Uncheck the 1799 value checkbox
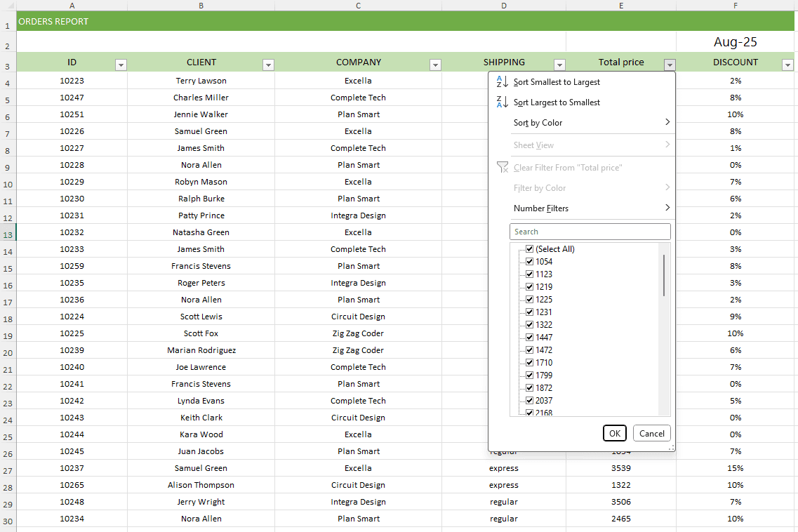Screen dimensions: 798x532 click(x=529, y=375)
